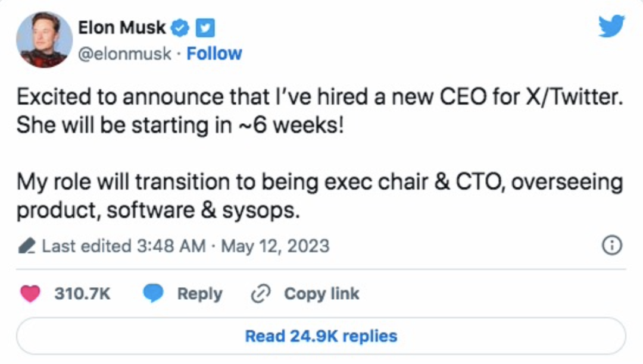Click the Reply text label

pyautogui.click(x=199, y=293)
